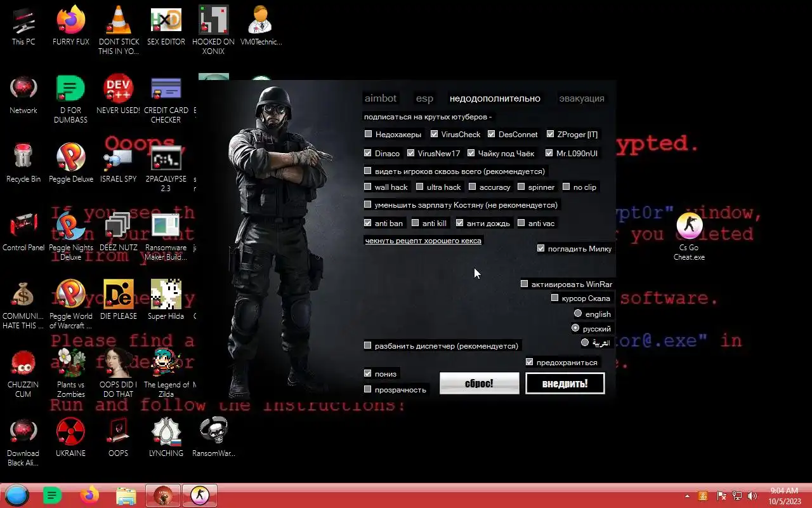The height and width of the screenshot is (508, 812).
Task: Select the العربية radio button
Action: 585,342
